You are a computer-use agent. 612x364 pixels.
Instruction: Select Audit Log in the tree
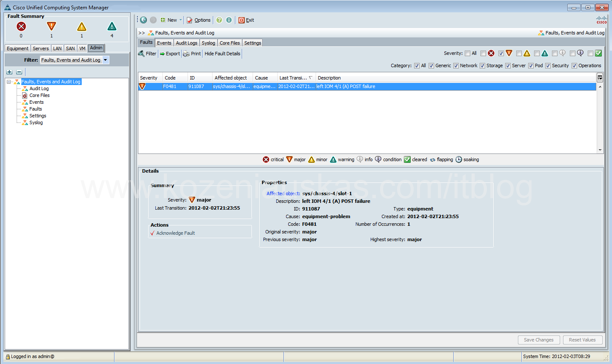click(x=39, y=88)
